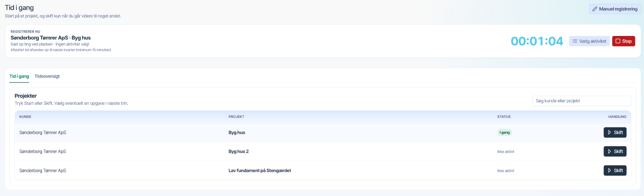This screenshot has height=196, width=644.
Task: Click Ikke aktivt status in Lav fundament row
Action: pos(506,171)
